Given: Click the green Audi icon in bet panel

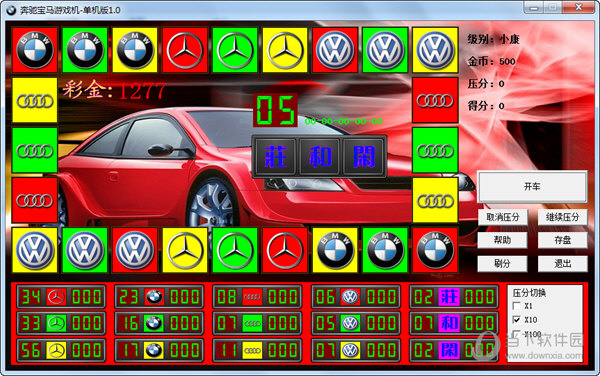Looking at the screenshot, I should click(x=252, y=324).
